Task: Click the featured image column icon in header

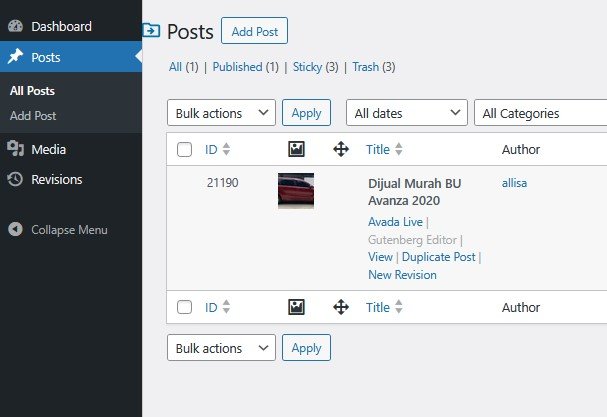Action: 296,149
